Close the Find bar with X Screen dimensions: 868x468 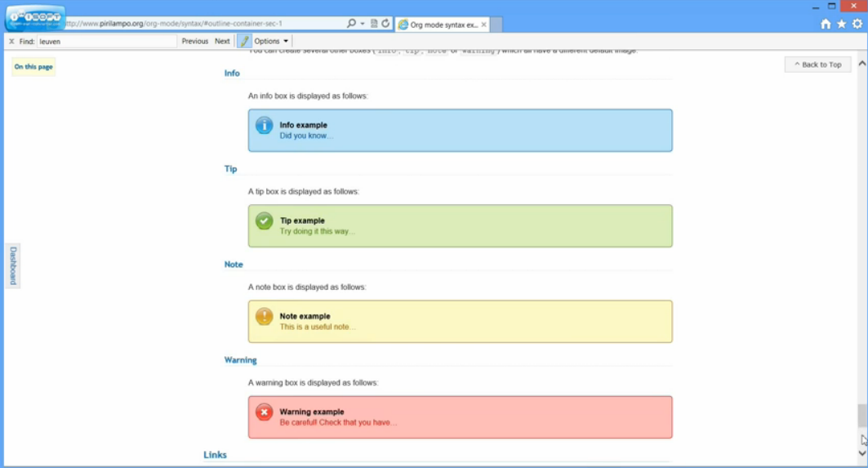pyautogui.click(x=11, y=41)
